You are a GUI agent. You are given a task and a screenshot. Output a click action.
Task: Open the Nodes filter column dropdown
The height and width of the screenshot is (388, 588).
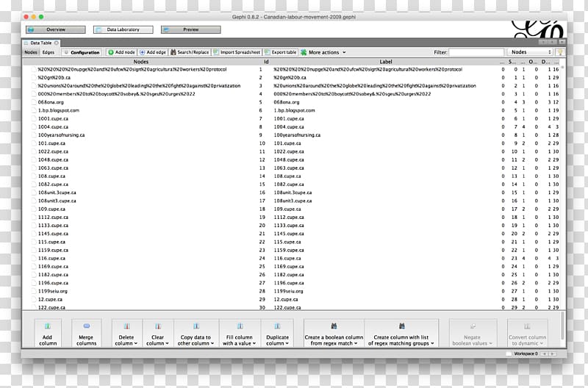531,52
